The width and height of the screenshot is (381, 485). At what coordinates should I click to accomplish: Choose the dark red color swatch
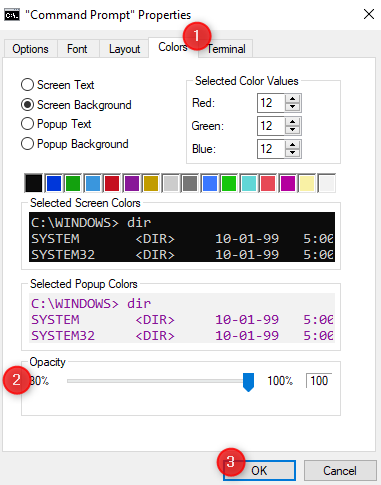click(112, 183)
